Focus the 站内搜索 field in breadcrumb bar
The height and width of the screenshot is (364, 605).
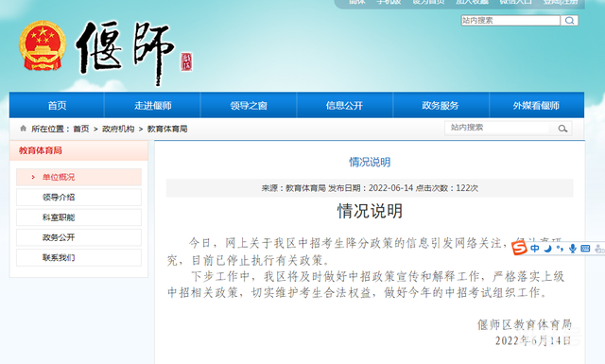pos(500,128)
